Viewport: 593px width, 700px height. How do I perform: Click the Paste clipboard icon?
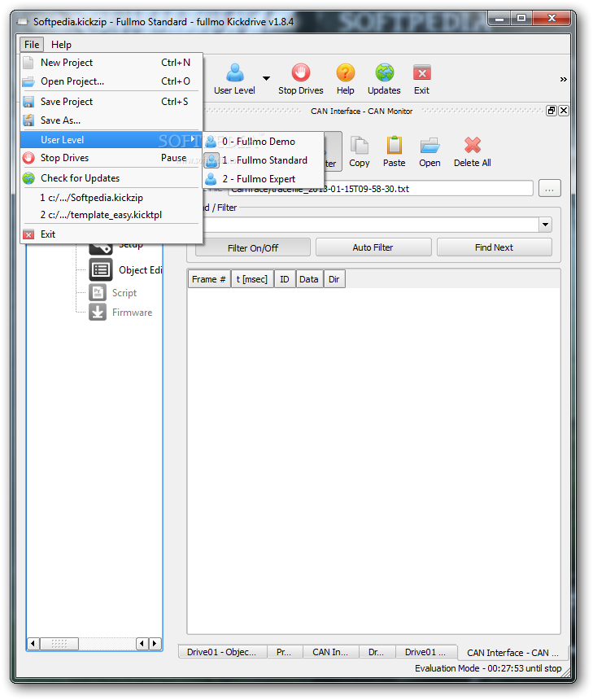coord(394,145)
